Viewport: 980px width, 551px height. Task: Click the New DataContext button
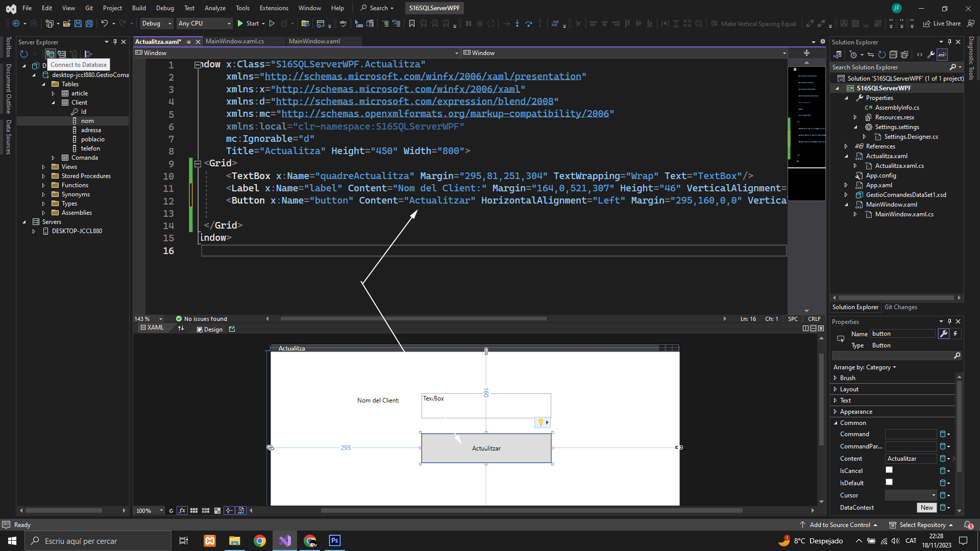pos(926,507)
